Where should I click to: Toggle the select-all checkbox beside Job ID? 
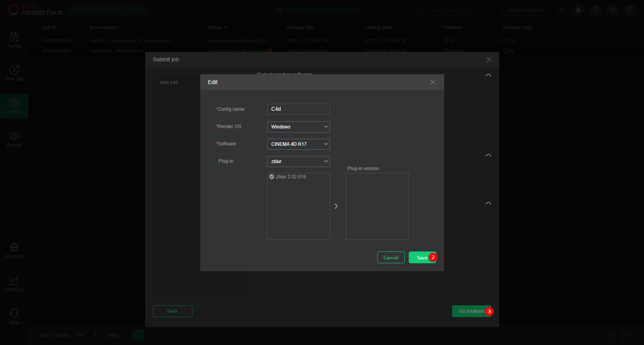(36, 28)
